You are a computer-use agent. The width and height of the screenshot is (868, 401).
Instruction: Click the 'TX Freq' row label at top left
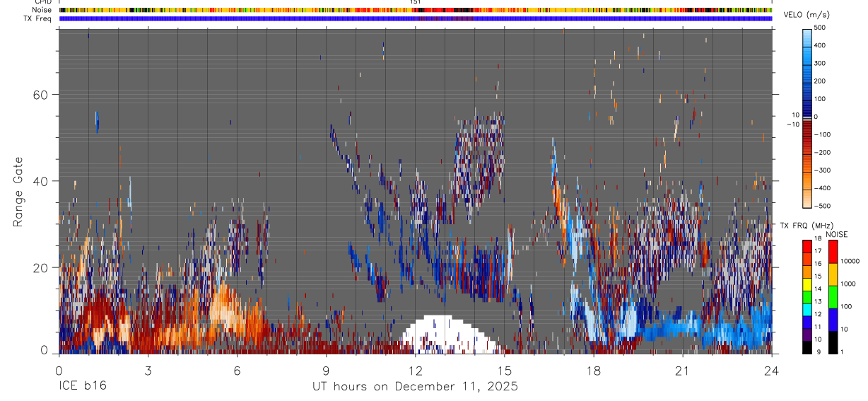click(38, 18)
